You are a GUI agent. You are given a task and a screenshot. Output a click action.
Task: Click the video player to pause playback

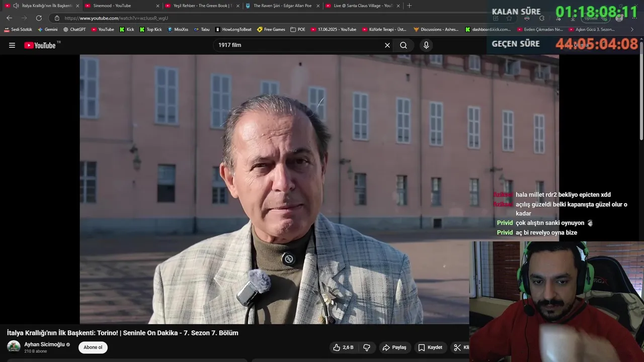click(x=319, y=189)
